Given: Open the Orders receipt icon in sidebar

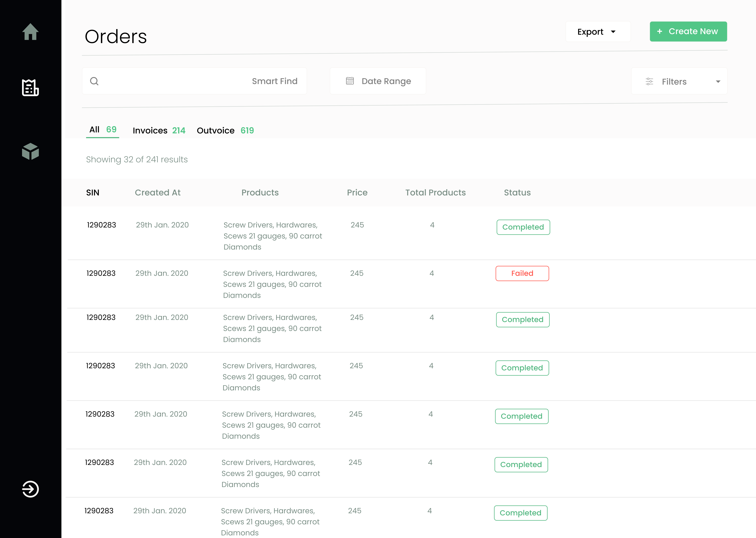Looking at the screenshot, I should [x=30, y=88].
